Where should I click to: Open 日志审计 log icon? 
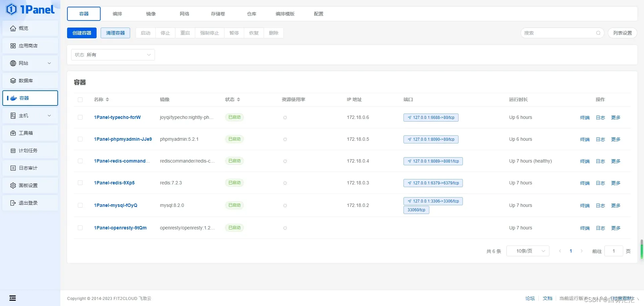coord(13,168)
